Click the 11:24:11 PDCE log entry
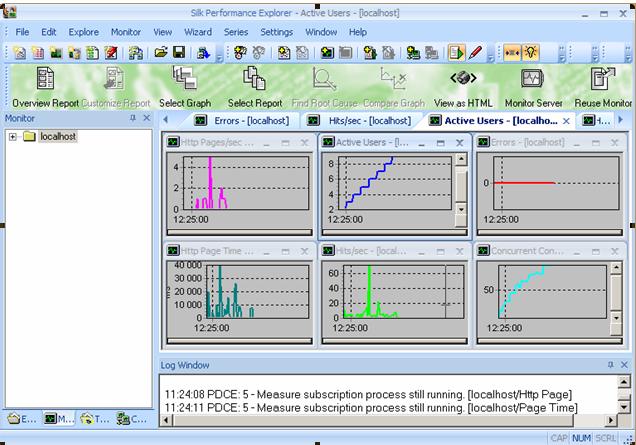The height and width of the screenshot is (445, 636). [x=371, y=408]
